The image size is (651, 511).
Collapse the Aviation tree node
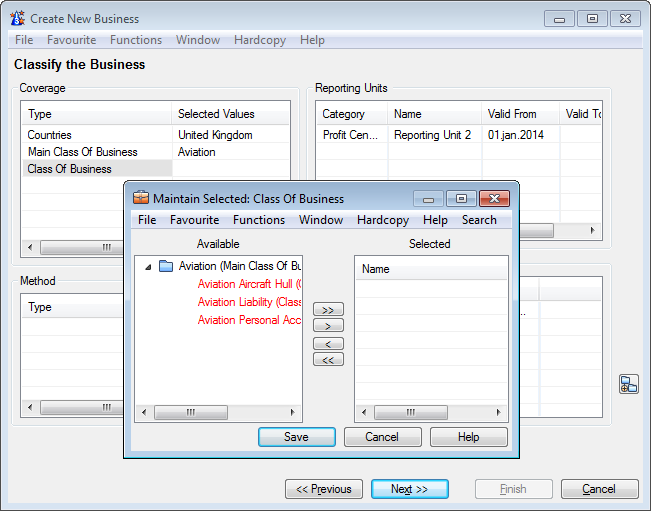tap(148, 267)
